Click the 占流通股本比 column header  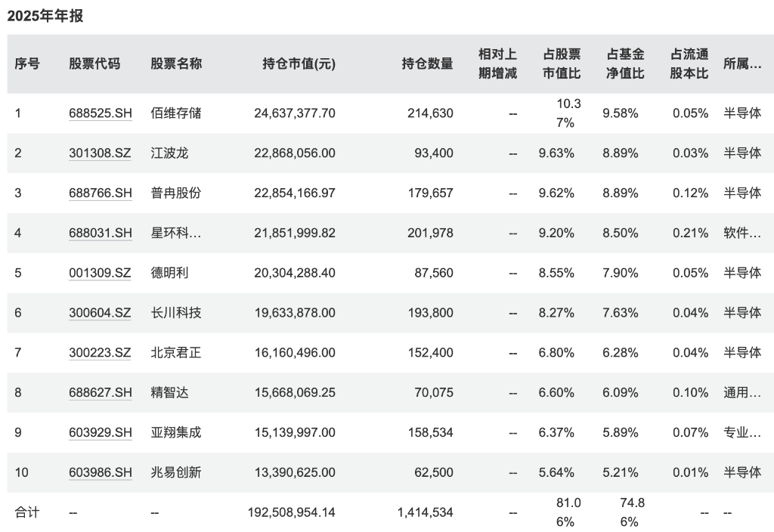[x=689, y=64]
